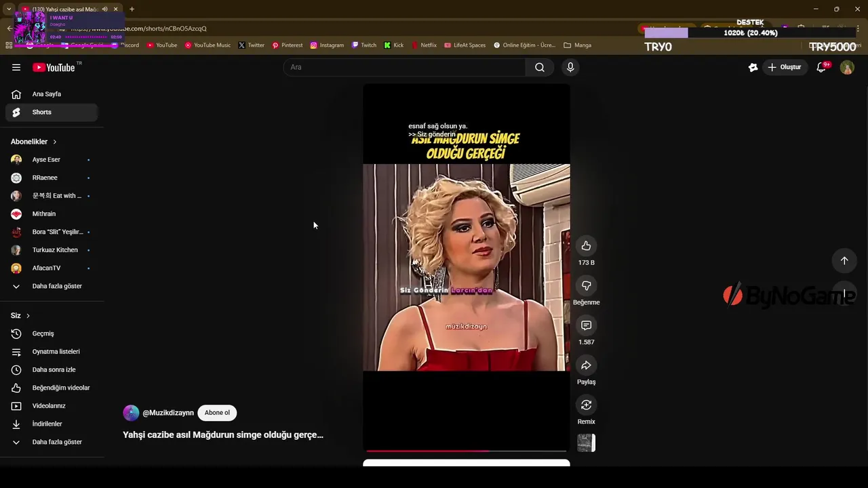Like the short with thumbs up
Image resolution: width=868 pixels, height=488 pixels.
pos(587,246)
